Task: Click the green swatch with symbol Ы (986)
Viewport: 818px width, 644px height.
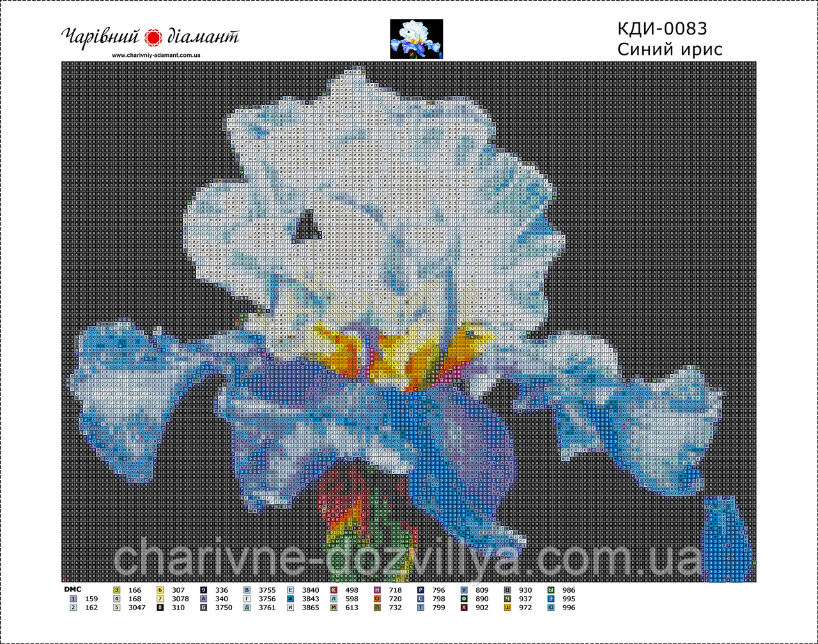Action: click(552, 590)
